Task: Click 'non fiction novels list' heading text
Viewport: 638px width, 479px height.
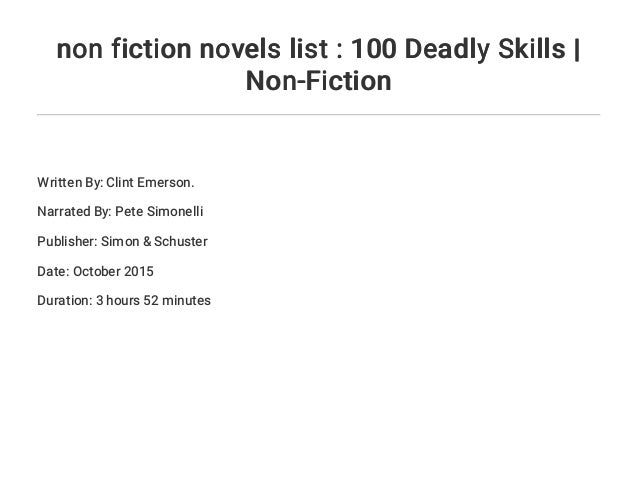Action: pos(192,49)
